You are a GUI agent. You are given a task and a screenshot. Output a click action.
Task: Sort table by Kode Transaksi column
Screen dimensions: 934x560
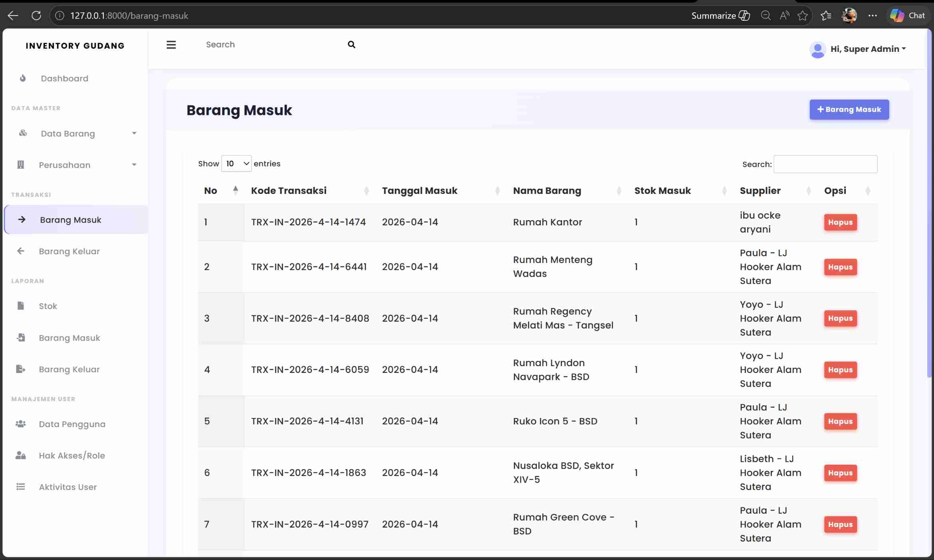click(x=310, y=191)
